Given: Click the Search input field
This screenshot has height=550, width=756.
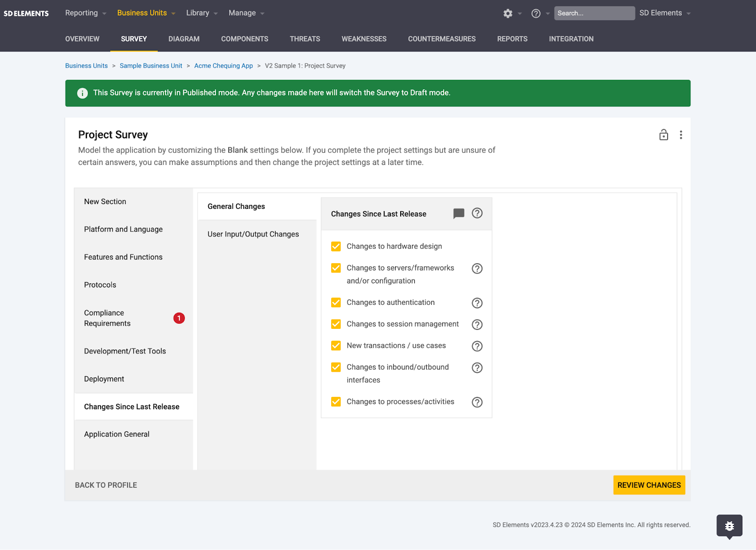Looking at the screenshot, I should 594,13.
